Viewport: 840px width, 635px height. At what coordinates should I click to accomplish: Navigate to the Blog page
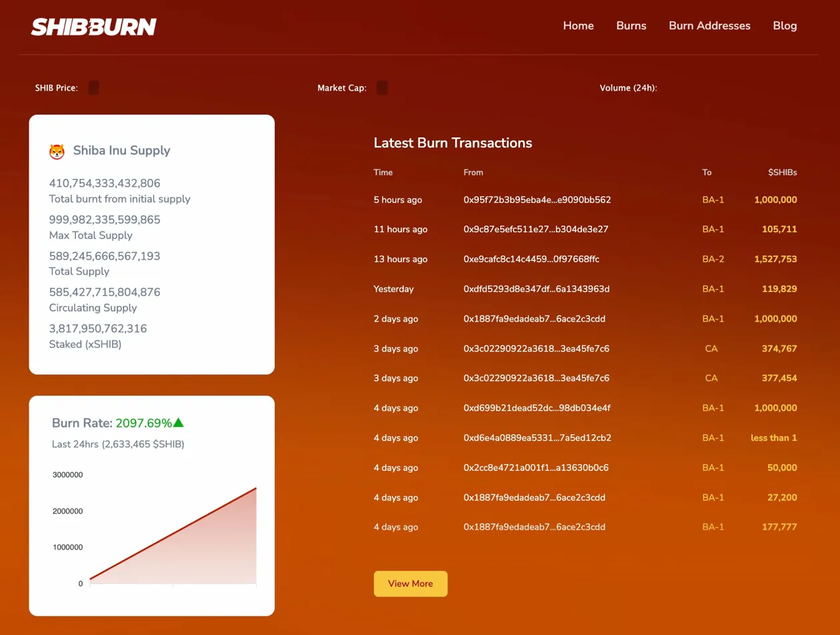(x=785, y=26)
